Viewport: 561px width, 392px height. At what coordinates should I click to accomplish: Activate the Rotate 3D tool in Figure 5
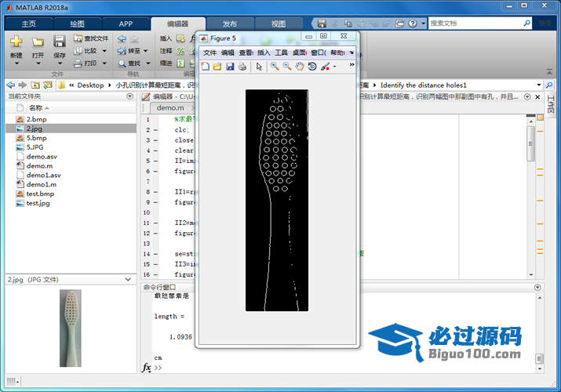click(311, 67)
